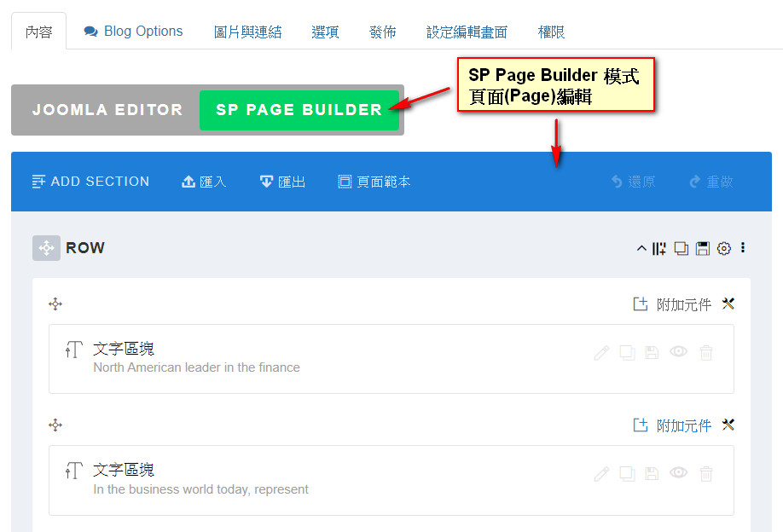This screenshot has width=783, height=532.
Task: Open ROW settings gear icon
Action: click(724, 248)
